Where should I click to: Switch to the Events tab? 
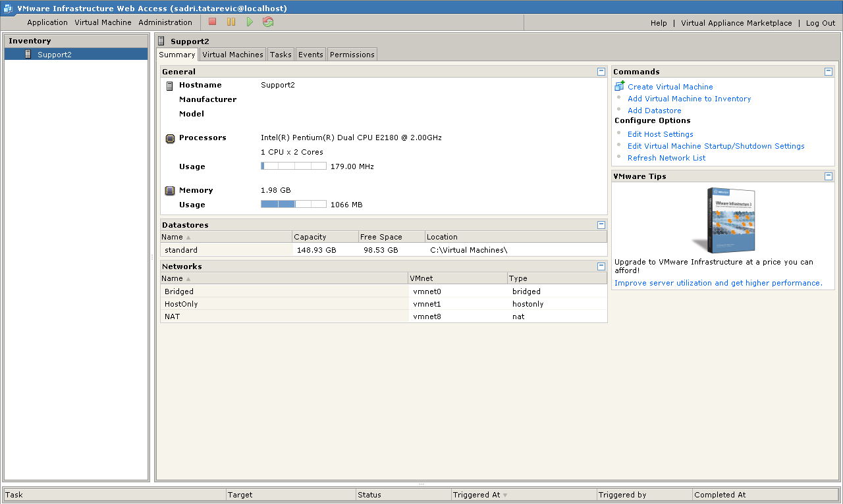click(311, 55)
